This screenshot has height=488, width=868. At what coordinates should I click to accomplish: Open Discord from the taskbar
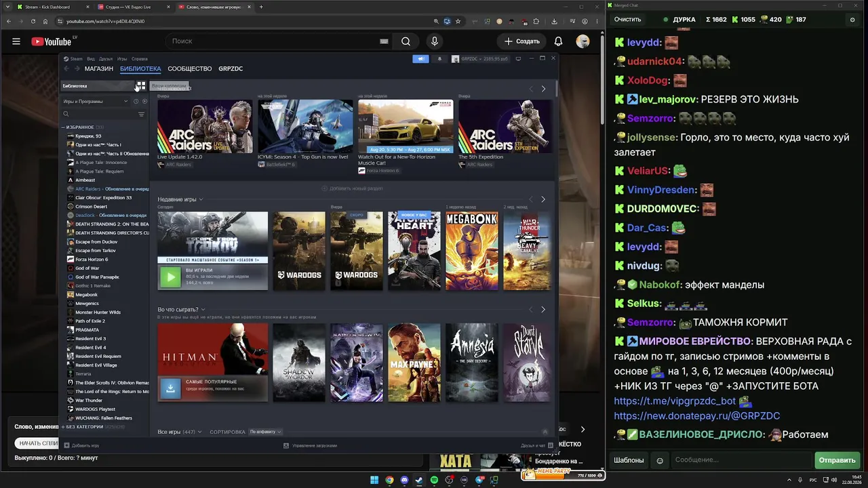pos(404,480)
